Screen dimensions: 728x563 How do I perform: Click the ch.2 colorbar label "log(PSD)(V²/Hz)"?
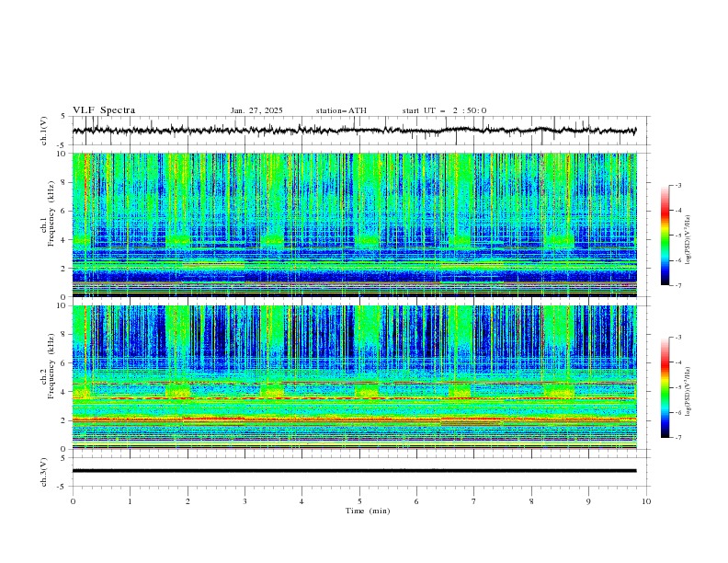pos(688,392)
